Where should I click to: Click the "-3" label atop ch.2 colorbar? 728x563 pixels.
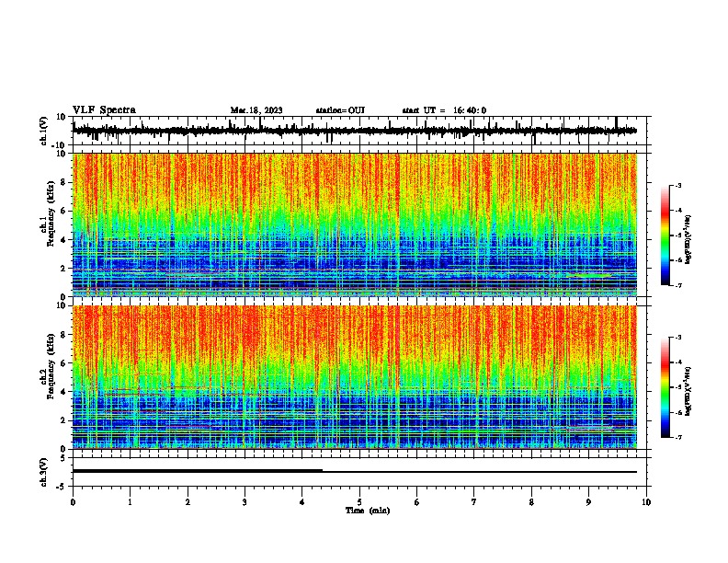pyautogui.click(x=677, y=338)
